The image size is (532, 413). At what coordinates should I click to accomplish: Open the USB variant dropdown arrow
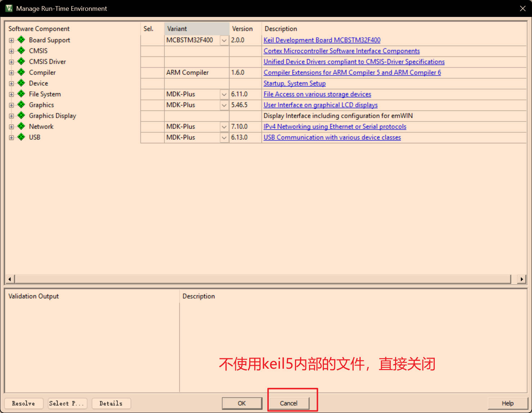[224, 138]
